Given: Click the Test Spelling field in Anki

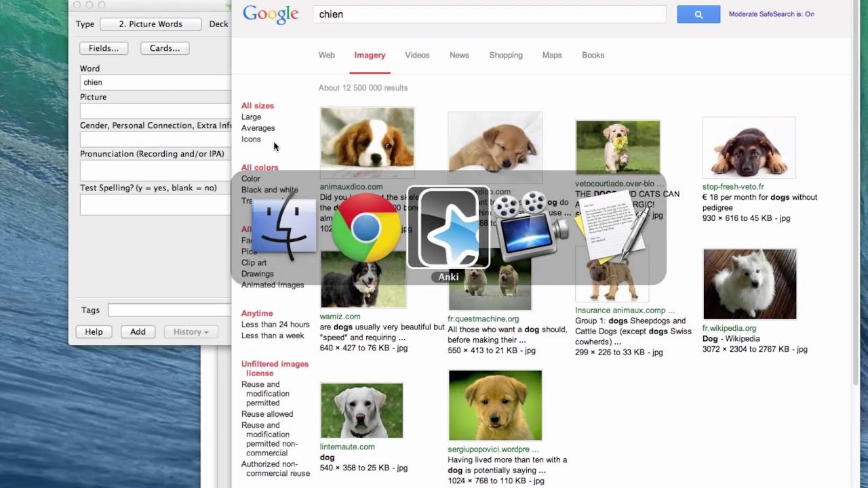Looking at the screenshot, I should point(155,204).
